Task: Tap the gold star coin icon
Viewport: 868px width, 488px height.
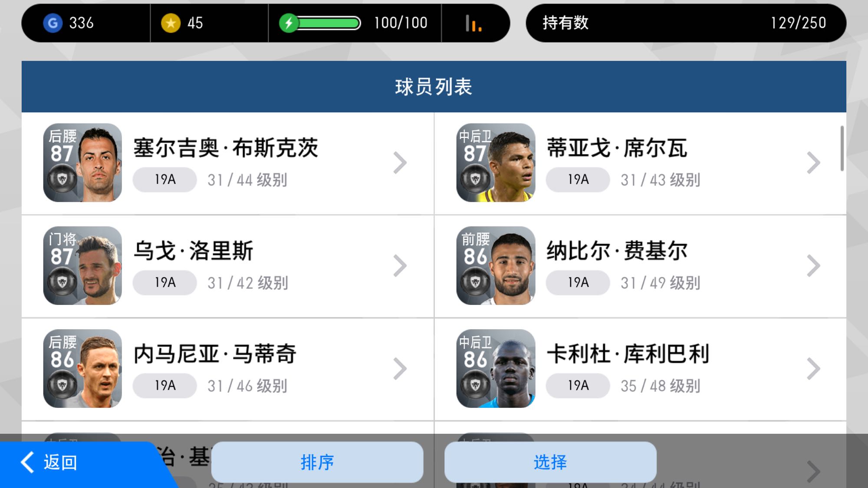Action: (x=171, y=23)
